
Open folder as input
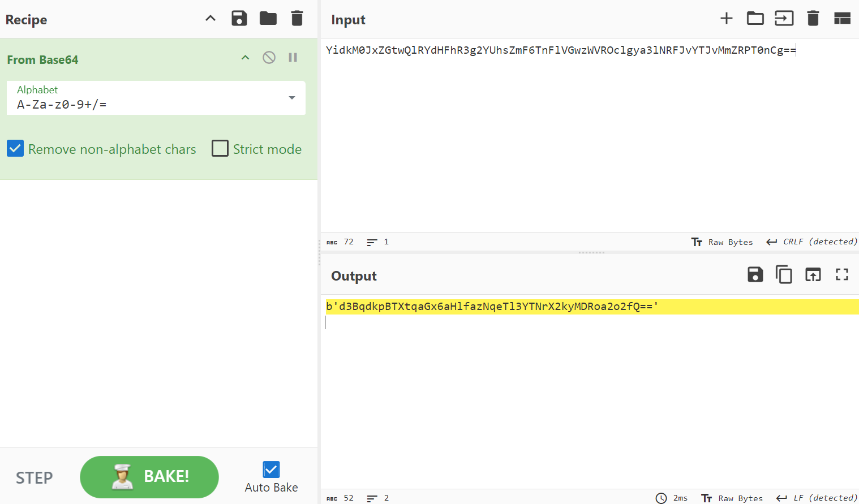755,19
